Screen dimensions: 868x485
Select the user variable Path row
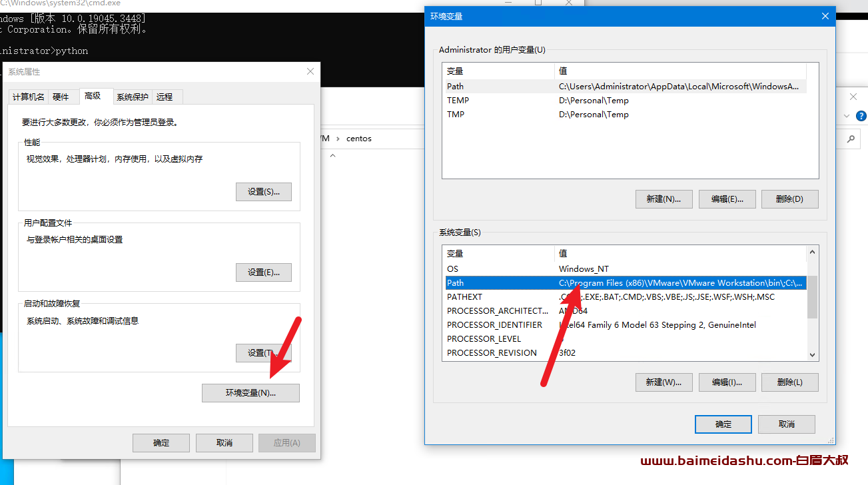(x=625, y=87)
